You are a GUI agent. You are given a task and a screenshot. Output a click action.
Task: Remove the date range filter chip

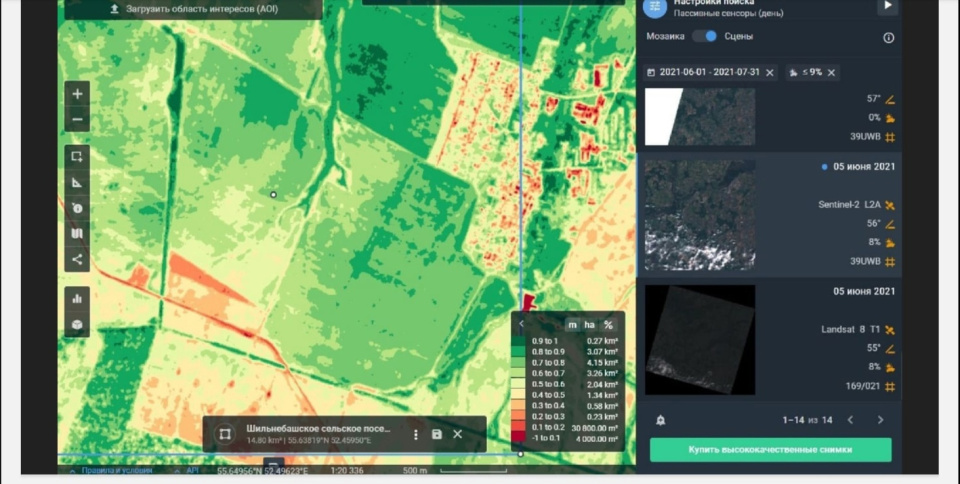tap(770, 73)
